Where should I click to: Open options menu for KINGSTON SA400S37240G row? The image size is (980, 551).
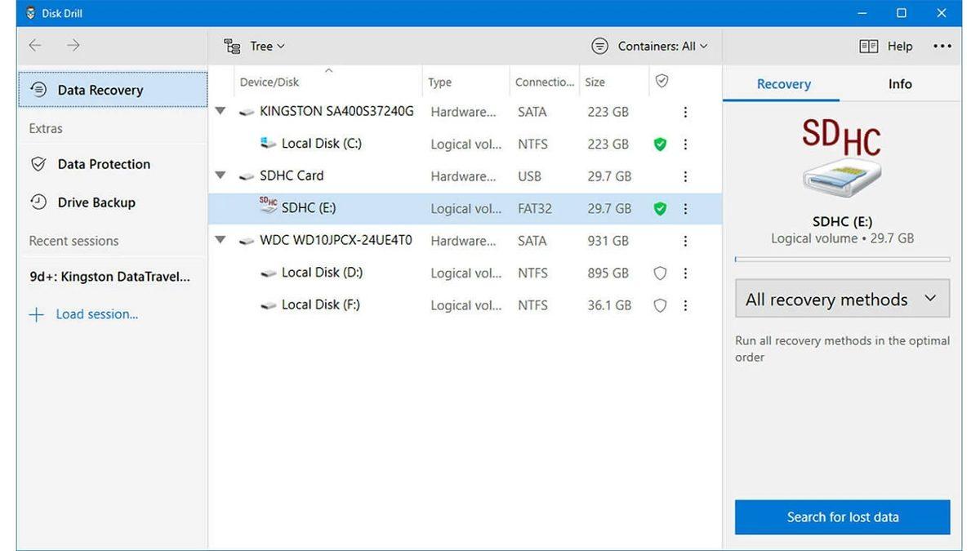point(685,112)
